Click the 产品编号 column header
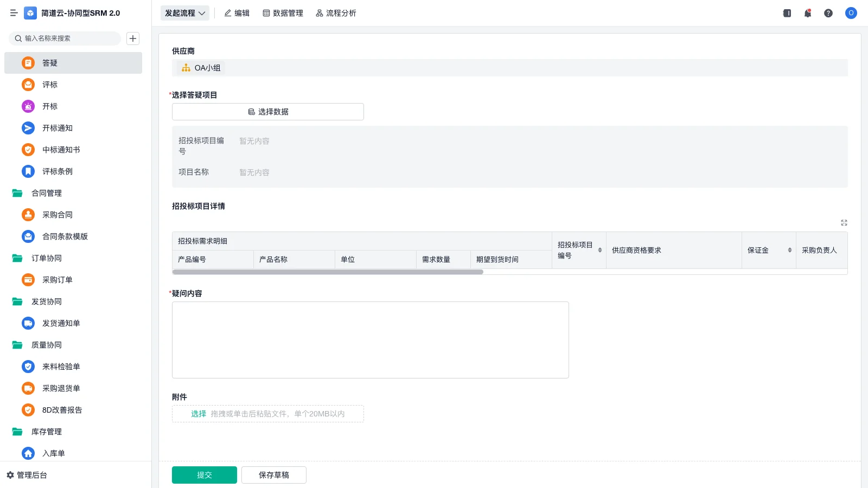The image size is (868, 488). coord(213,259)
